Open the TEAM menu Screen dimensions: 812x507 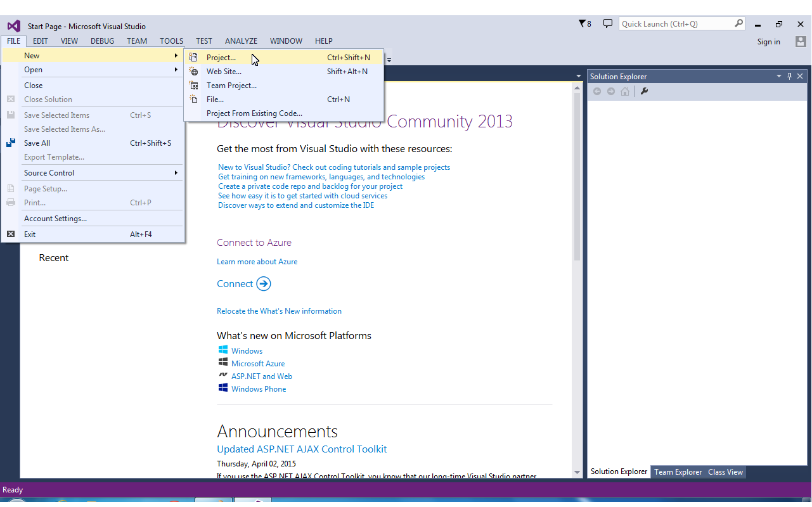click(x=137, y=41)
